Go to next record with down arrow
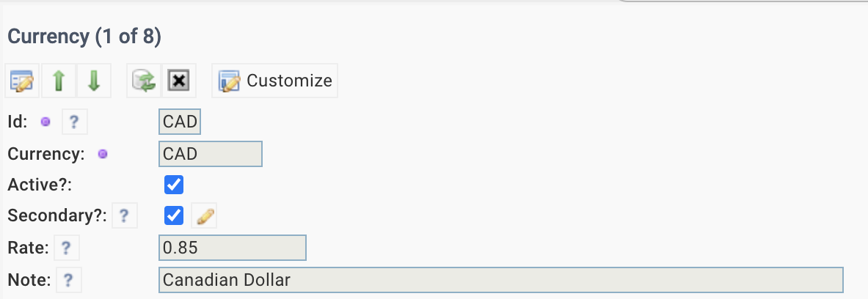This screenshot has height=299, width=868. [x=94, y=81]
